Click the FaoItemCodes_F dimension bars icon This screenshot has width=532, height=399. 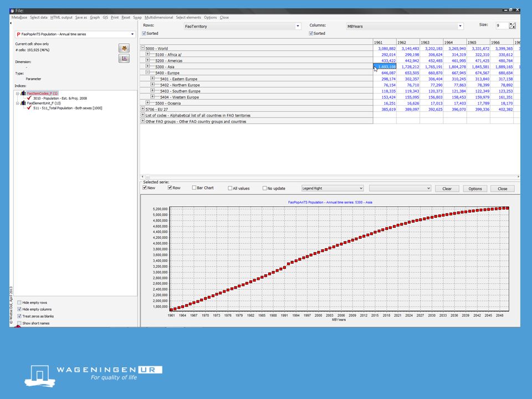tap(23, 93)
